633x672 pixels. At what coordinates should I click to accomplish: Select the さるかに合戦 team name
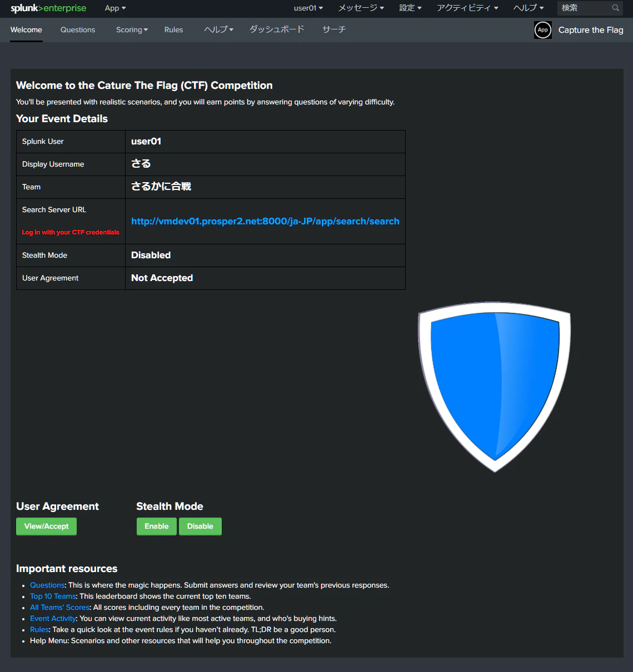coord(161,187)
